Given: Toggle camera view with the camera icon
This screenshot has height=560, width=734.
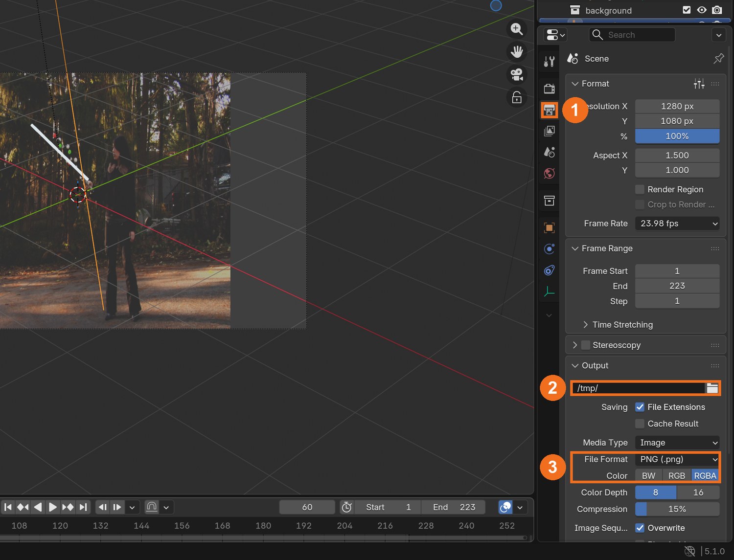Looking at the screenshot, I should pyautogui.click(x=517, y=74).
